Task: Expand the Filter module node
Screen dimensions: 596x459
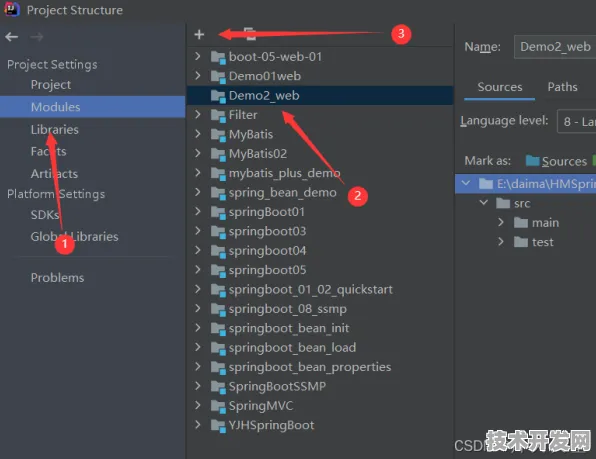Action: [x=198, y=115]
